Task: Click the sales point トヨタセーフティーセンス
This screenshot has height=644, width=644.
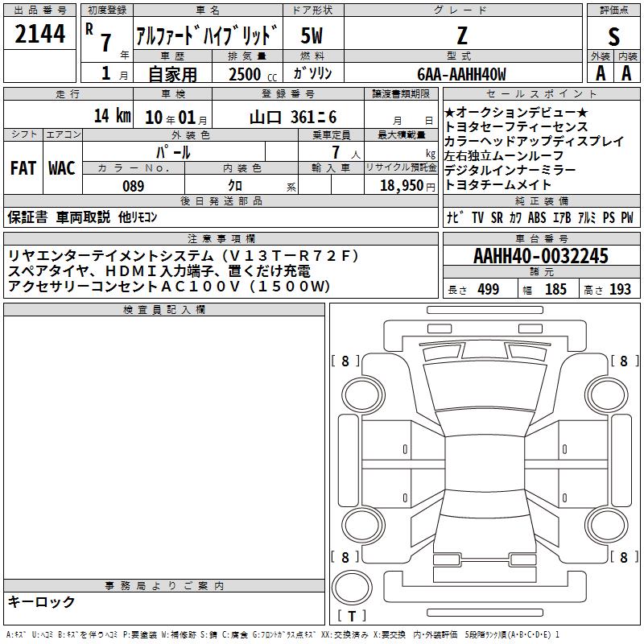Action: (x=516, y=127)
